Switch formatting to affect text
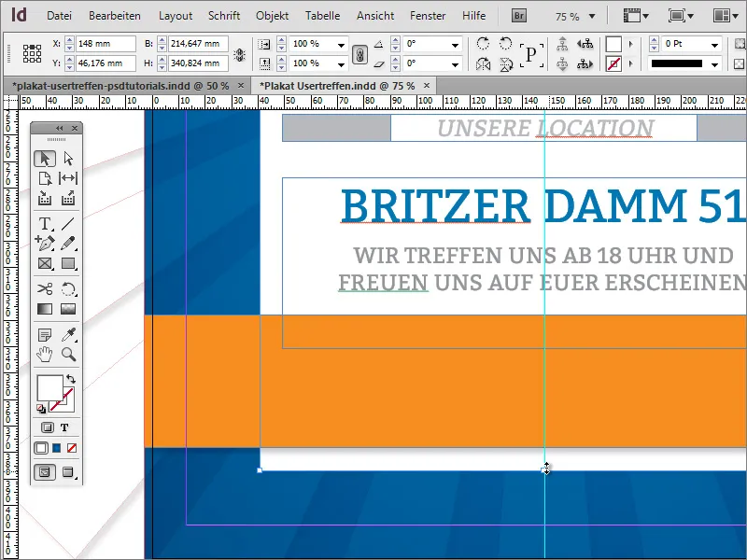This screenshot has height=560, width=747. tap(66, 425)
